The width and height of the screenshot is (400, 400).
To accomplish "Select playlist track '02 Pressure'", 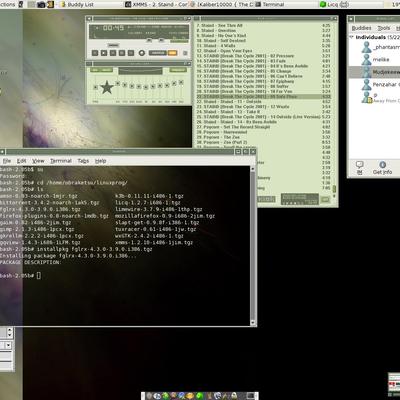I will coord(263,56).
